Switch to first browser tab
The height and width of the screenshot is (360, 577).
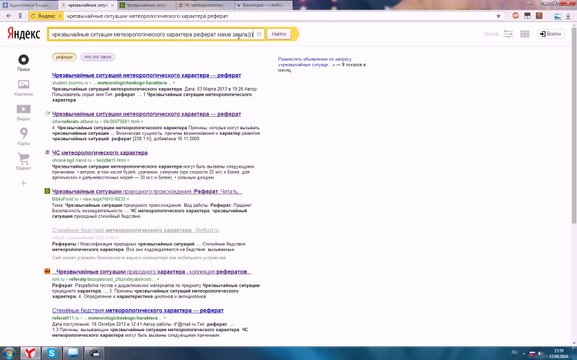(29, 5)
